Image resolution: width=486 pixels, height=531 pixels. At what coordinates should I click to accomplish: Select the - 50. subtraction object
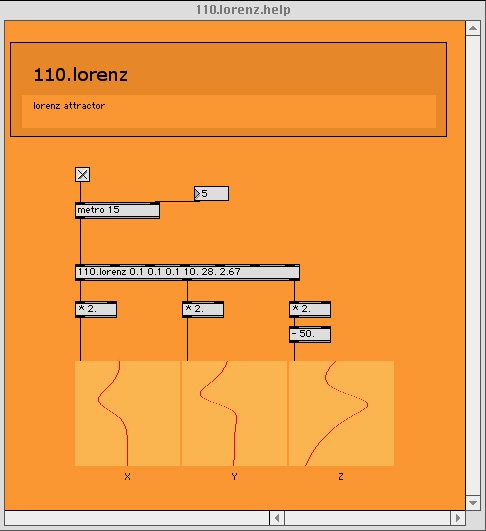(x=310, y=334)
